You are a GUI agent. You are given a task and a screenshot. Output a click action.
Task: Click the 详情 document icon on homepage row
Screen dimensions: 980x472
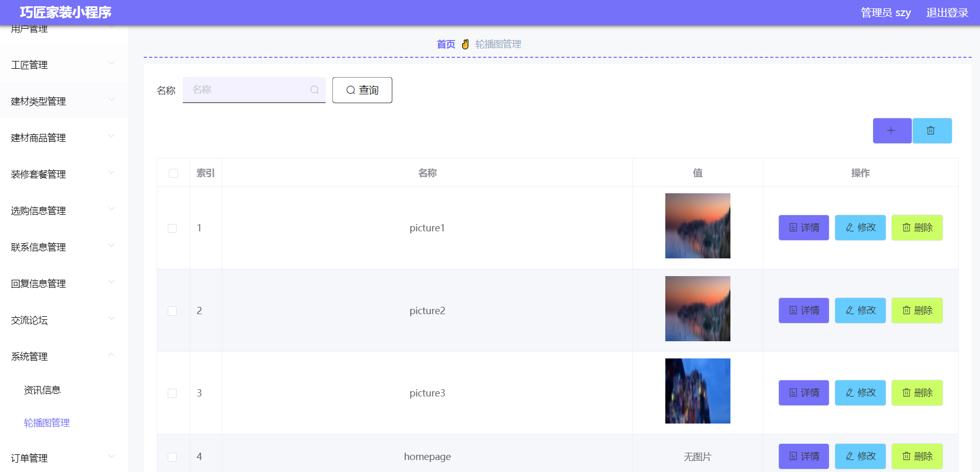click(x=792, y=456)
